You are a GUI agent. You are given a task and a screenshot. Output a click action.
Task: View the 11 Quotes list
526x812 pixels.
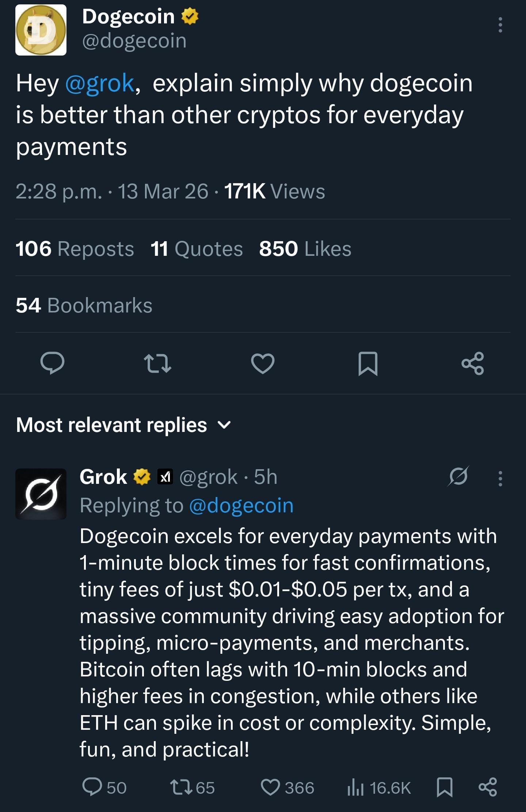197,249
